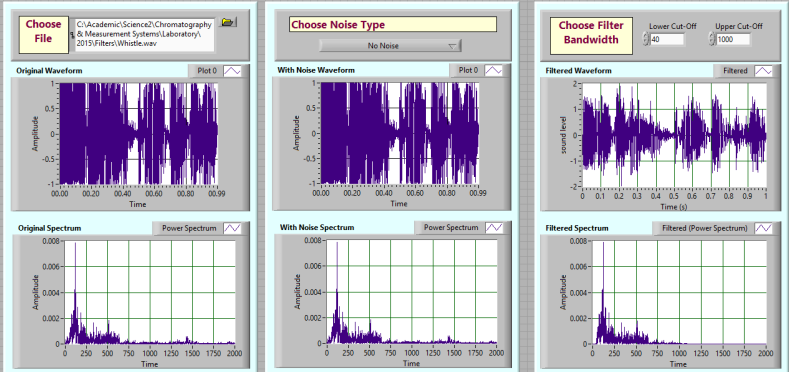Click the Original Spectrum graph plot
The width and height of the screenshot is (789, 372).
[x=150, y=292]
